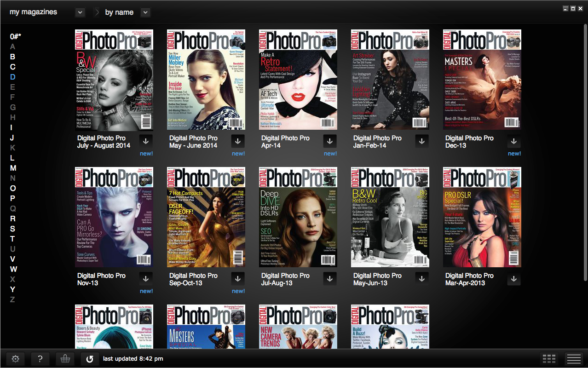Open May - June 2014 cover thumbnail

click(x=206, y=80)
